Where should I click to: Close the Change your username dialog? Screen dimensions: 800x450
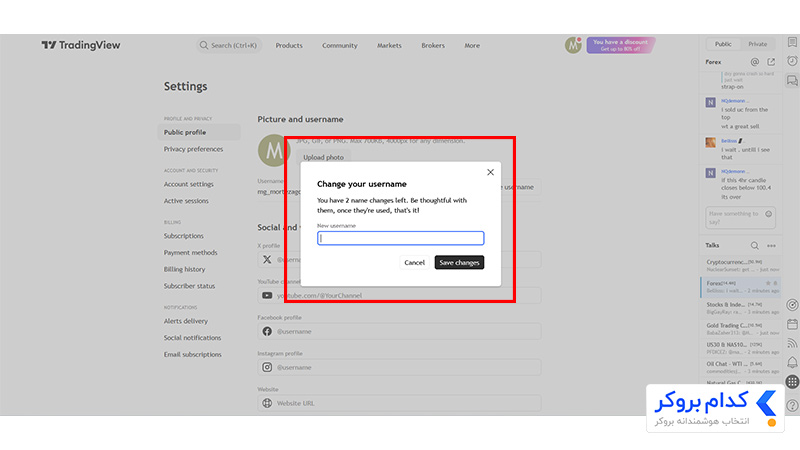pyautogui.click(x=490, y=172)
